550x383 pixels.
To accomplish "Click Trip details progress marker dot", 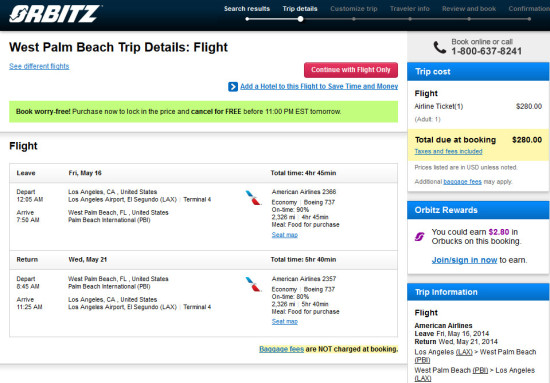I will tap(300, 19).
